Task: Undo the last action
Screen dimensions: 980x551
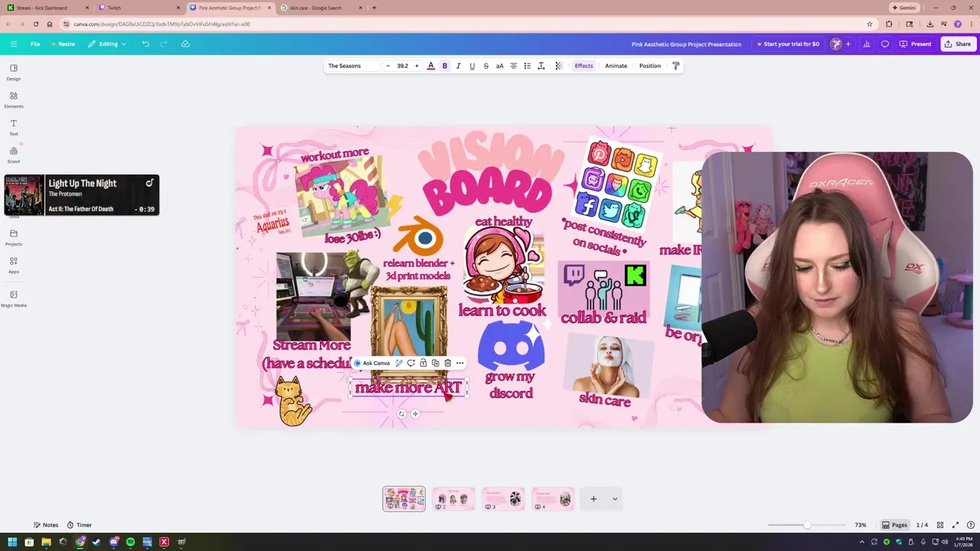Action: pyautogui.click(x=145, y=44)
